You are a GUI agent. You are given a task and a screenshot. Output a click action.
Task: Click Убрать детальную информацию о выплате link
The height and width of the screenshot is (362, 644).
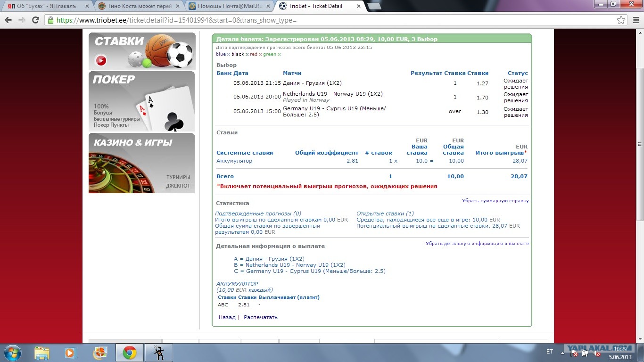click(477, 244)
